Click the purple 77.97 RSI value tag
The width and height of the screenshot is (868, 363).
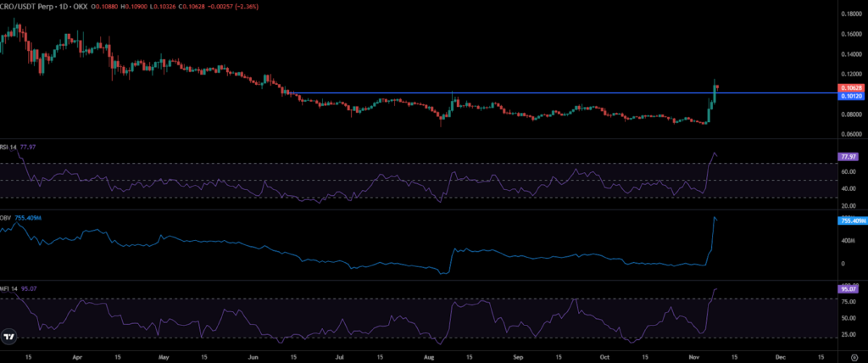coord(849,157)
